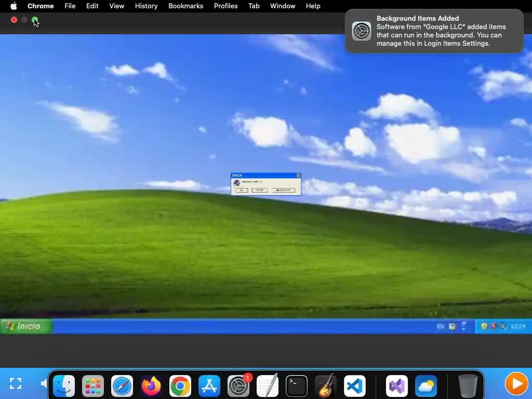The image size is (532, 399).
Task: Click the Background Items Added notification
Action: (434, 31)
